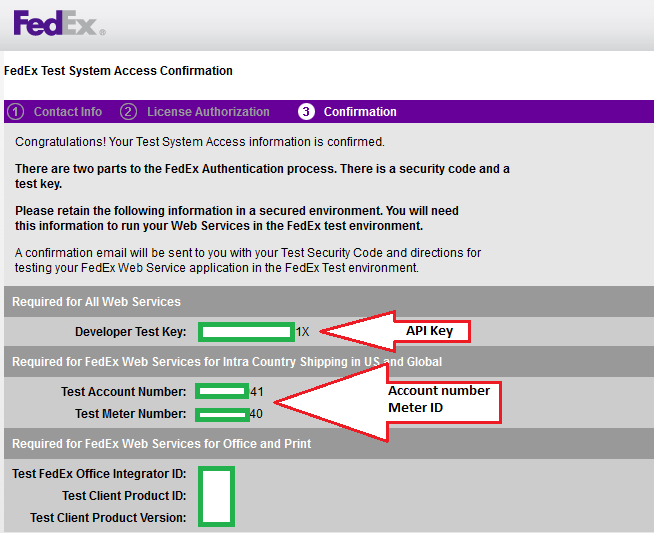Click the 'FedEx Test System Access Confirmation' heading
Viewport: 654px width, 533px height.
click(x=118, y=71)
